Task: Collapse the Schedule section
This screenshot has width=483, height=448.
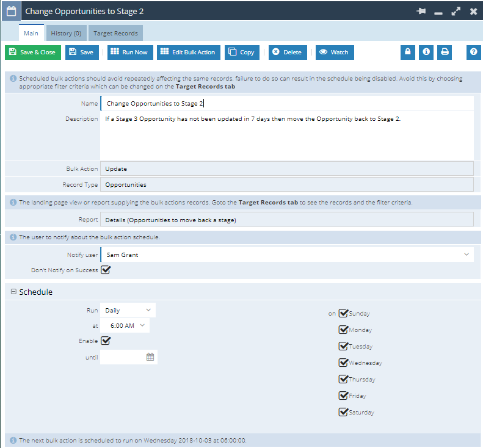Action: point(13,292)
